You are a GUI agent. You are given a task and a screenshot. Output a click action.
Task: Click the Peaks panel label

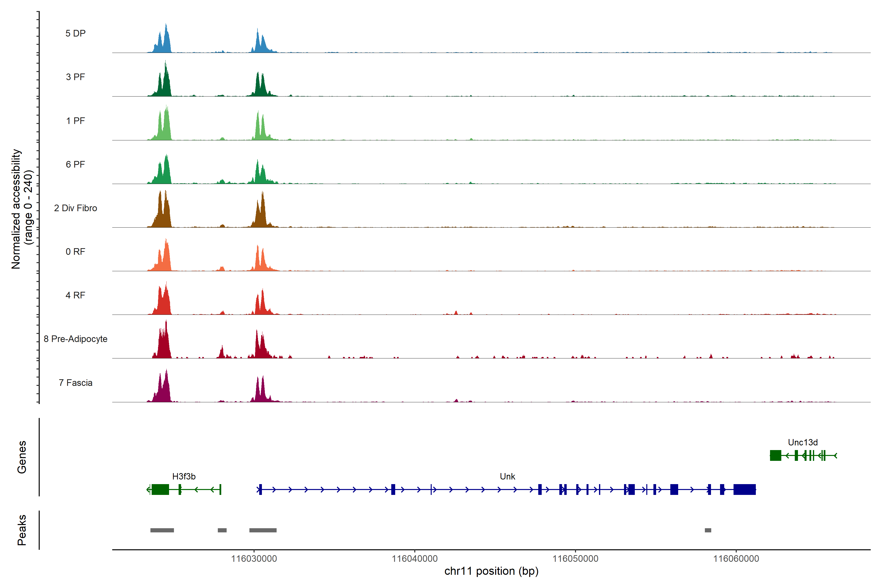22,529
